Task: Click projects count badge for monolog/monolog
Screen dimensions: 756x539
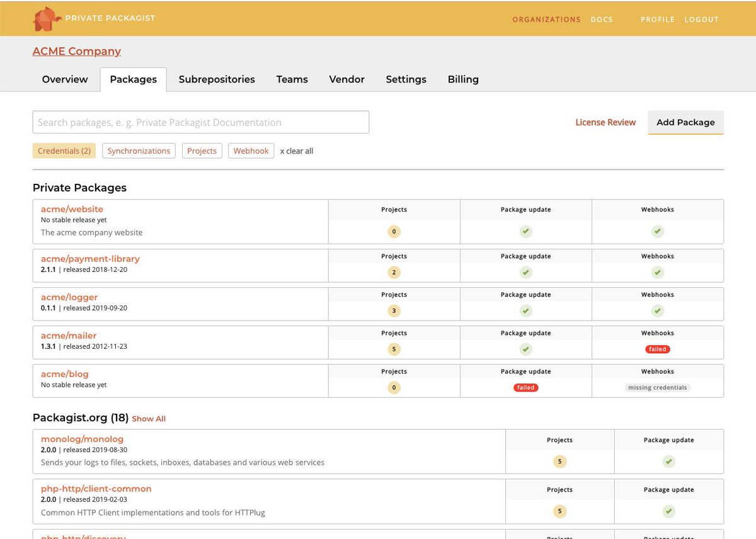Action: pyautogui.click(x=560, y=462)
